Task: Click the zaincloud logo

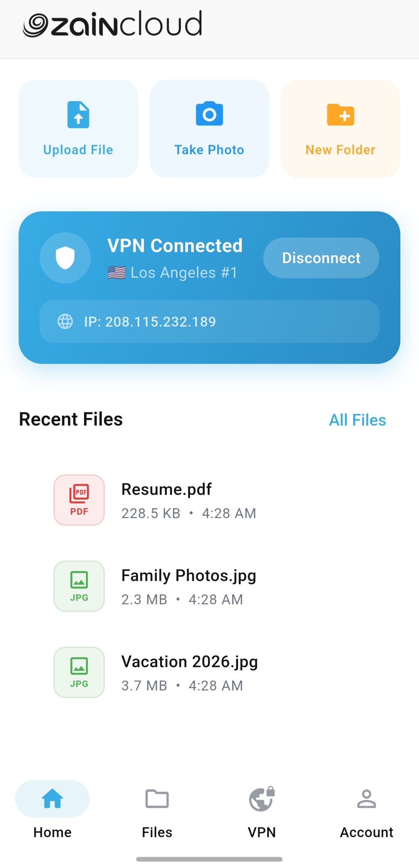Action: (x=112, y=24)
